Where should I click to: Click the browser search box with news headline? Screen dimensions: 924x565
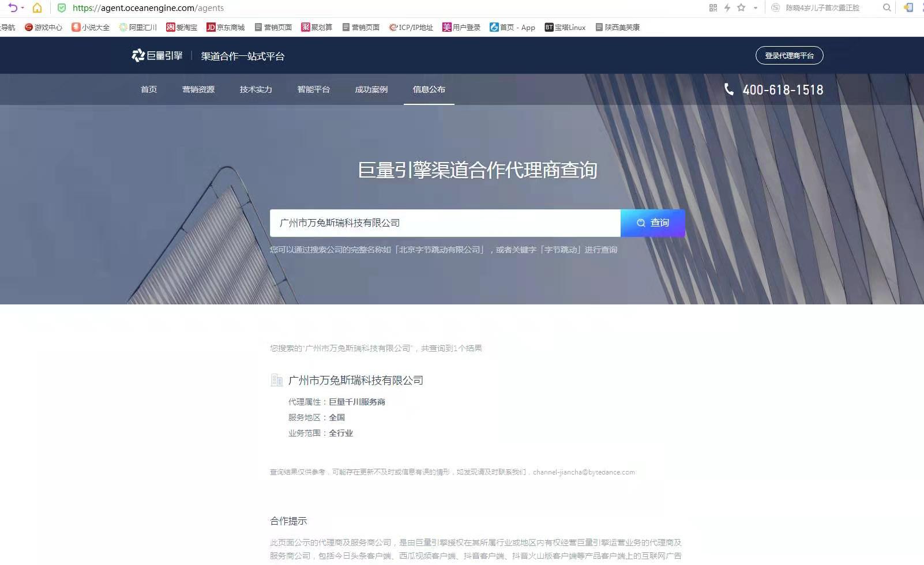pos(822,8)
